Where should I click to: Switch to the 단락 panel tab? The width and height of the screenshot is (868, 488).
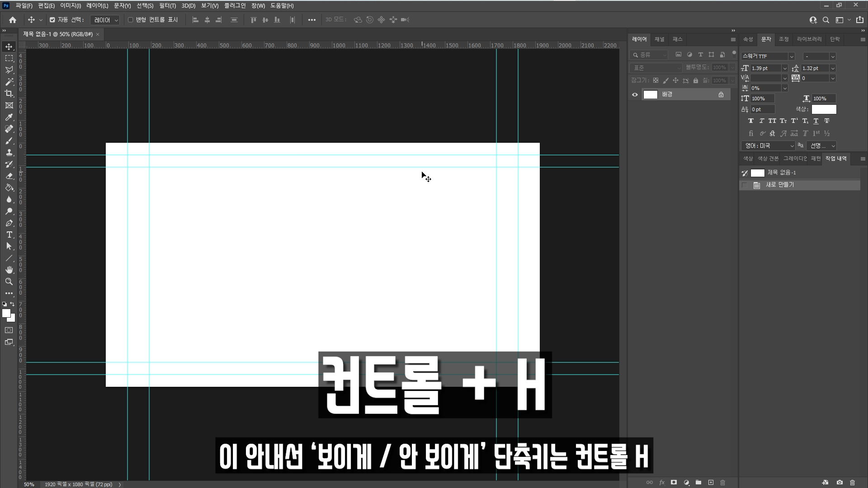point(835,39)
